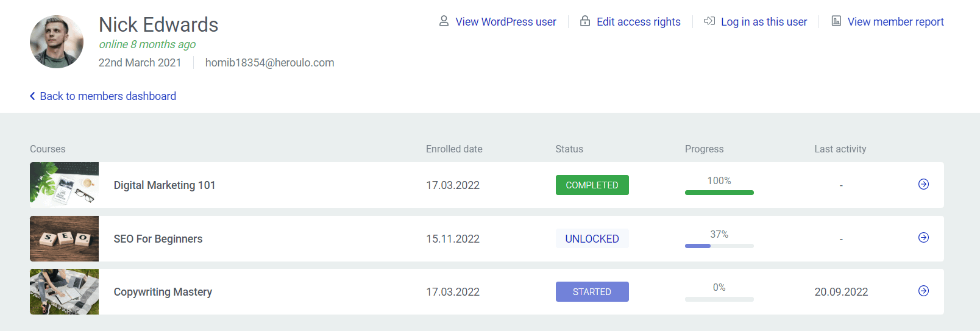Open the View member report link

[x=895, y=22]
